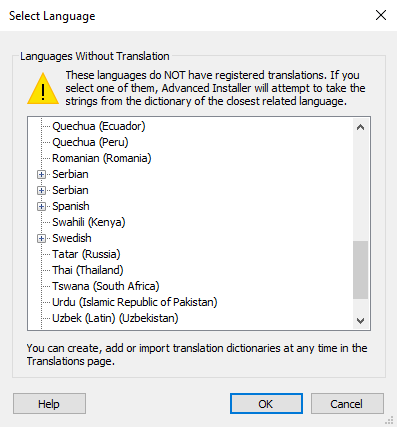This screenshot has width=397, height=427.
Task: Expand the second Serbian tree node
Action: click(x=41, y=190)
